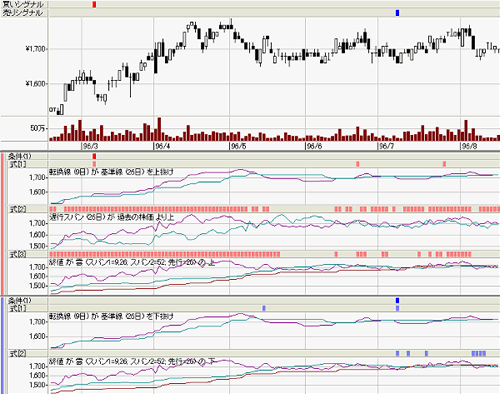Select 条件(1) label in the red buy section

[x=20, y=156]
